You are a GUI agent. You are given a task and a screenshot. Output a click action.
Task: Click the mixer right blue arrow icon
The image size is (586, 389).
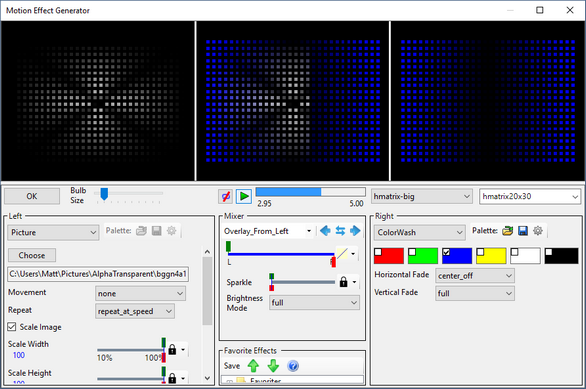point(355,231)
